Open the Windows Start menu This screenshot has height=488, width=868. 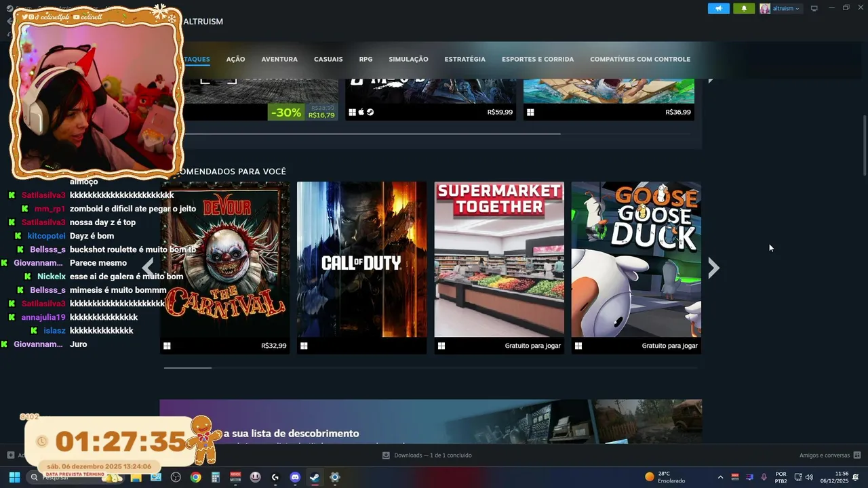click(14, 477)
